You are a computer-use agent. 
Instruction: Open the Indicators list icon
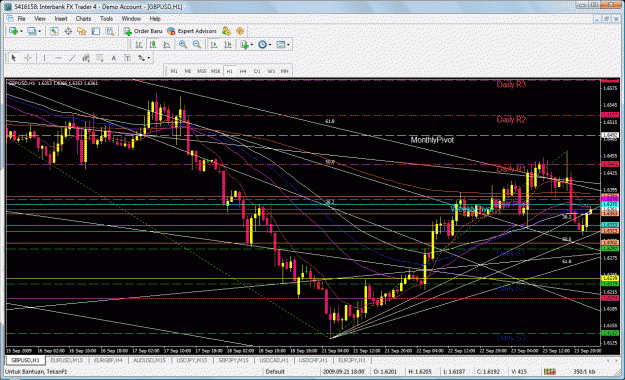pyautogui.click(x=244, y=45)
